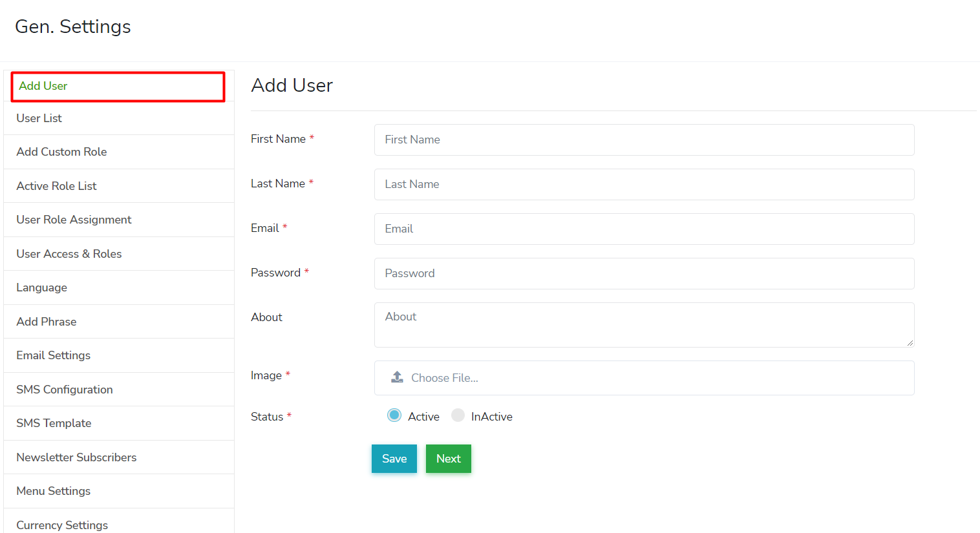Click into the Last Name field

coord(644,184)
